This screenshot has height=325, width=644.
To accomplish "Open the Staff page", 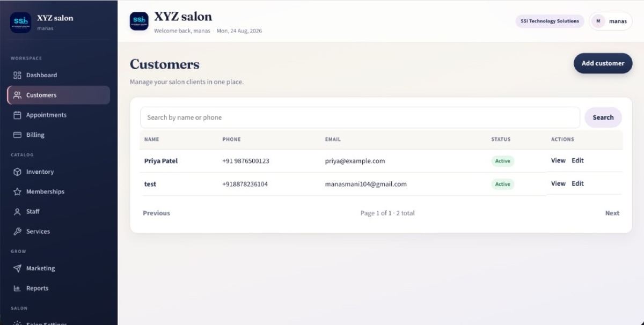I will [x=58, y=211].
